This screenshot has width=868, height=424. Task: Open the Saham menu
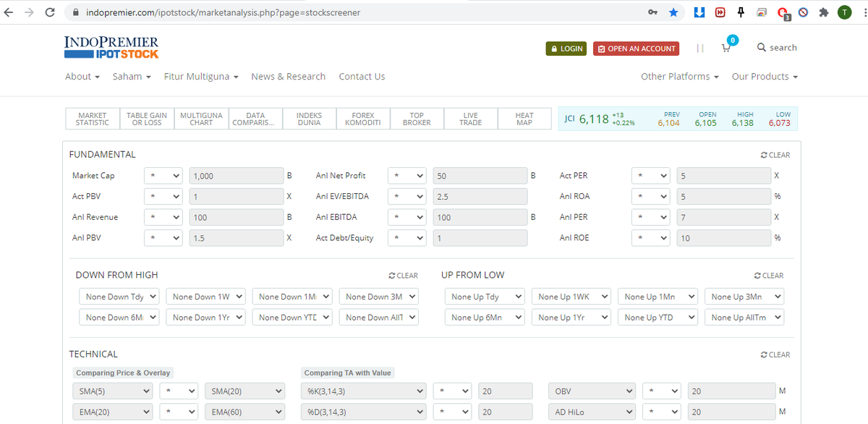132,77
